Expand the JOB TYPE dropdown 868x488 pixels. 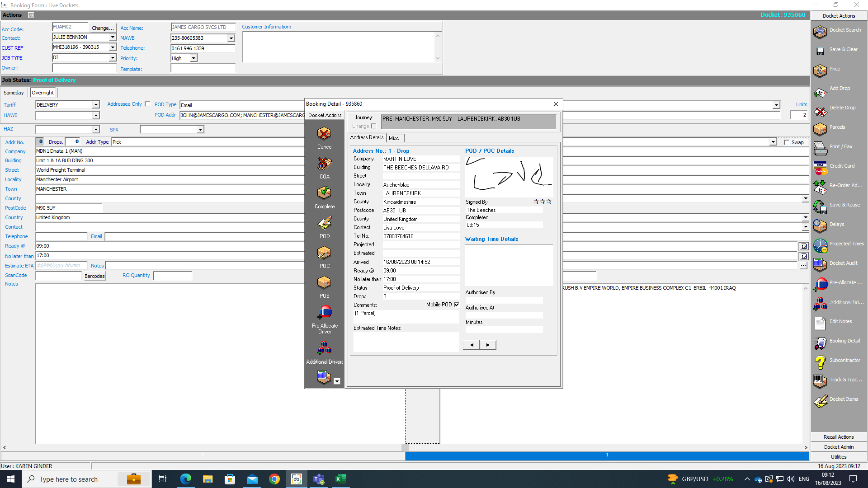click(x=113, y=58)
